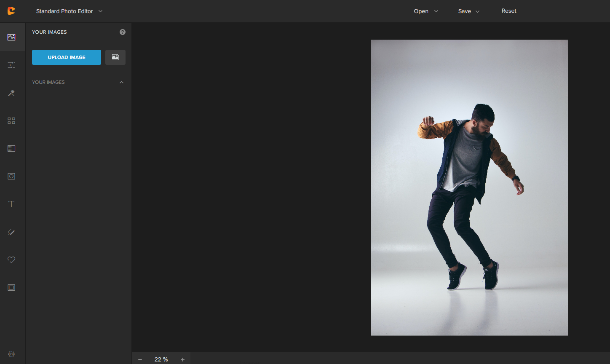610x364 pixels.
Task: Open the Image Manager sidebar tab
Action: tap(11, 37)
